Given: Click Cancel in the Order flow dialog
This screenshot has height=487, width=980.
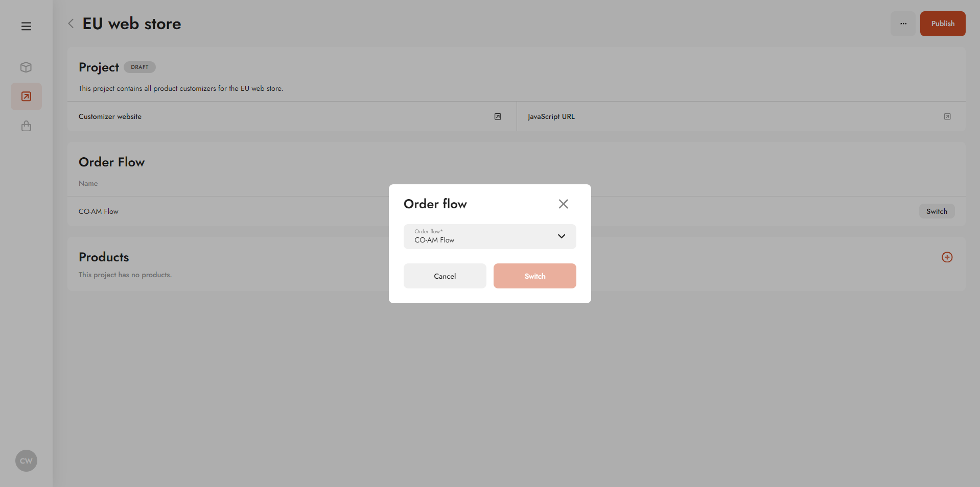Looking at the screenshot, I should [x=445, y=276].
